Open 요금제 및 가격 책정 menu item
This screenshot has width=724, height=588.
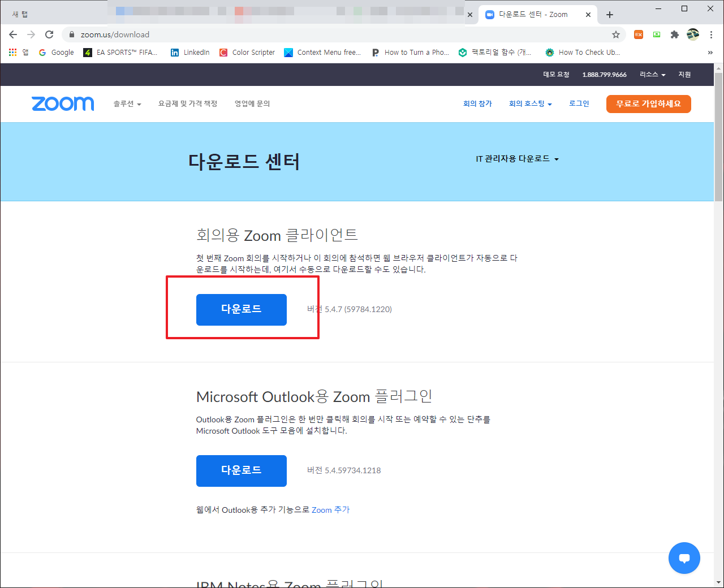click(188, 104)
